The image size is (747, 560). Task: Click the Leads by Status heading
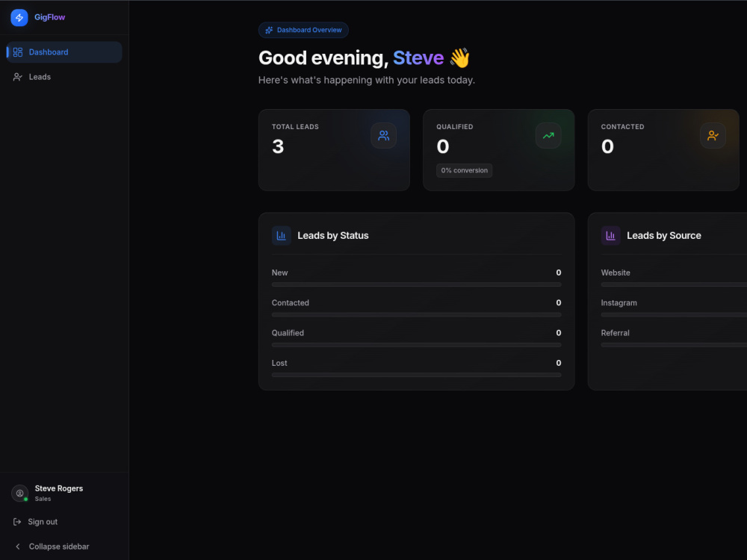333,236
